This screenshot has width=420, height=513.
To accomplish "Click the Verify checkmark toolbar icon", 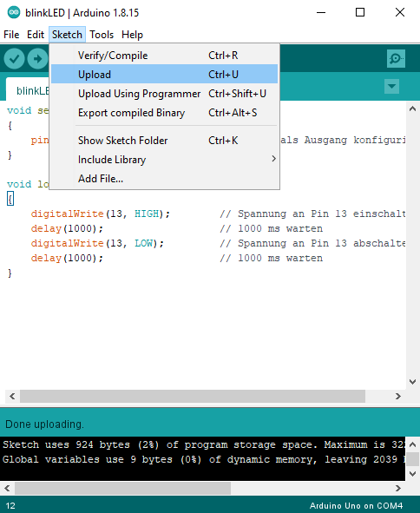I will [14, 59].
